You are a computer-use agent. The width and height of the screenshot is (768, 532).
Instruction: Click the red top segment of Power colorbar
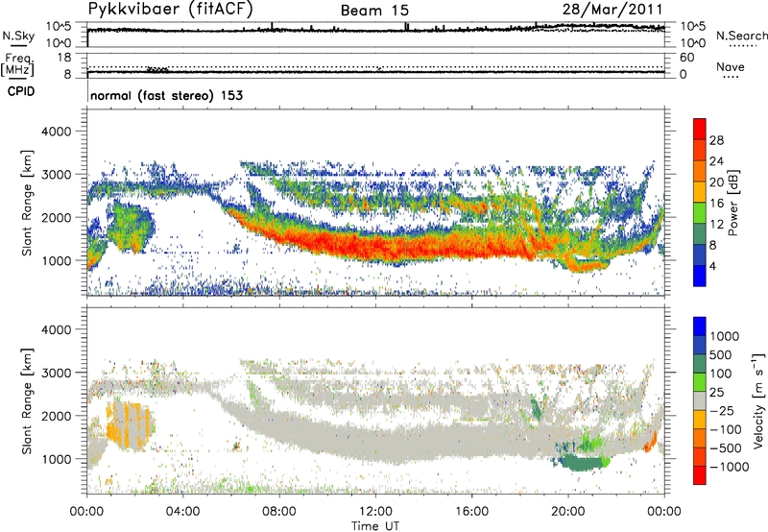[700, 129]
